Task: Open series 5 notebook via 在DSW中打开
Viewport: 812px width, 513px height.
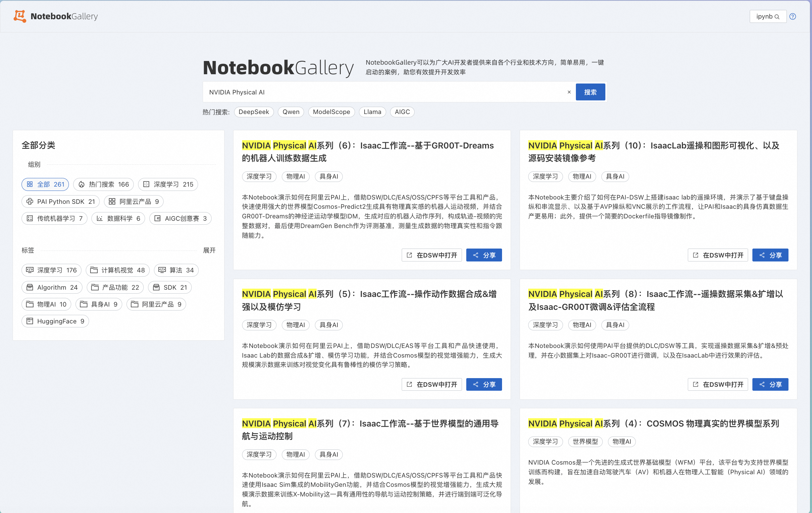Action: click(431, 384)
